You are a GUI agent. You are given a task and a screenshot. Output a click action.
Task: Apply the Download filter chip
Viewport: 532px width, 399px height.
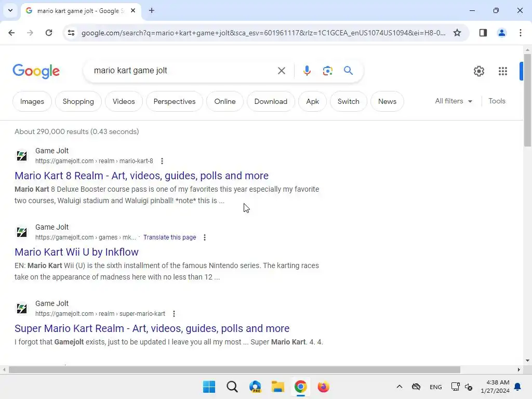click(271, 101)
